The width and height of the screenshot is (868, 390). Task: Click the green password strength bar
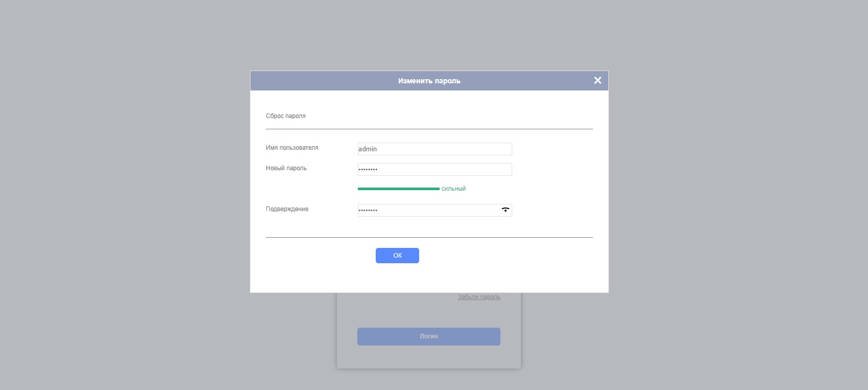point(398,189)
